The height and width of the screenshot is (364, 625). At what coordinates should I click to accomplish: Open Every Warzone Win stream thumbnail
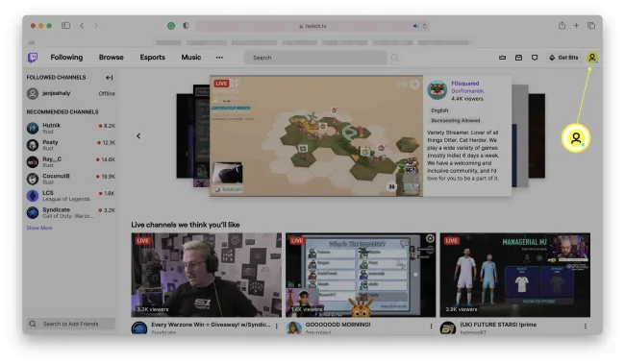pyautogui.click(x=206, y=275)
